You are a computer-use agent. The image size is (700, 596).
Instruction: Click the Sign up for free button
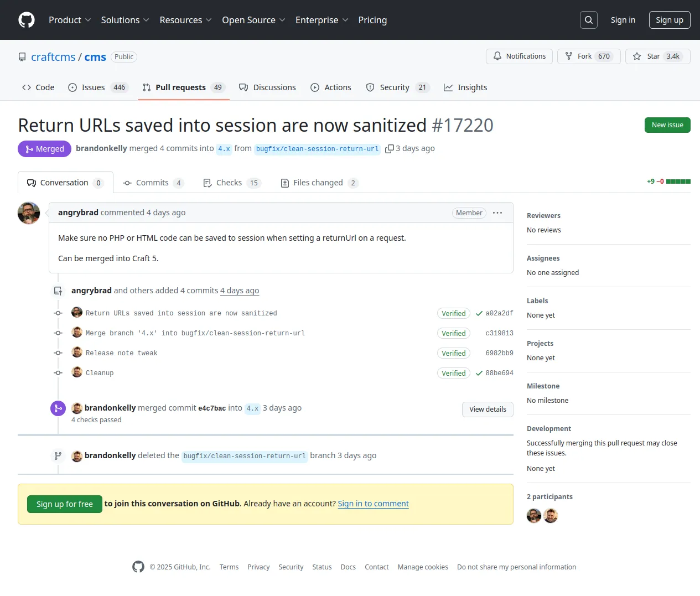pyautogui.click(x=65, y=504)
